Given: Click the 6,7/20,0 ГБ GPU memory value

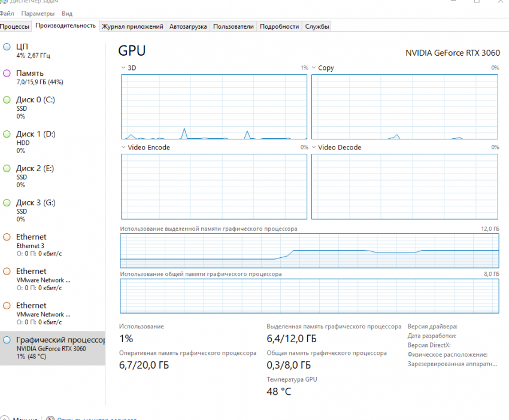Looking at the screenshot, I should pyautogui.click(x=144, y=365).
